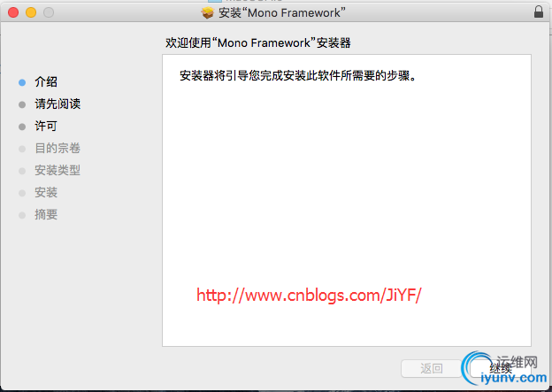Click the lock icon in title bar
The width and height of the screenshot is (552, 392).
538,12
